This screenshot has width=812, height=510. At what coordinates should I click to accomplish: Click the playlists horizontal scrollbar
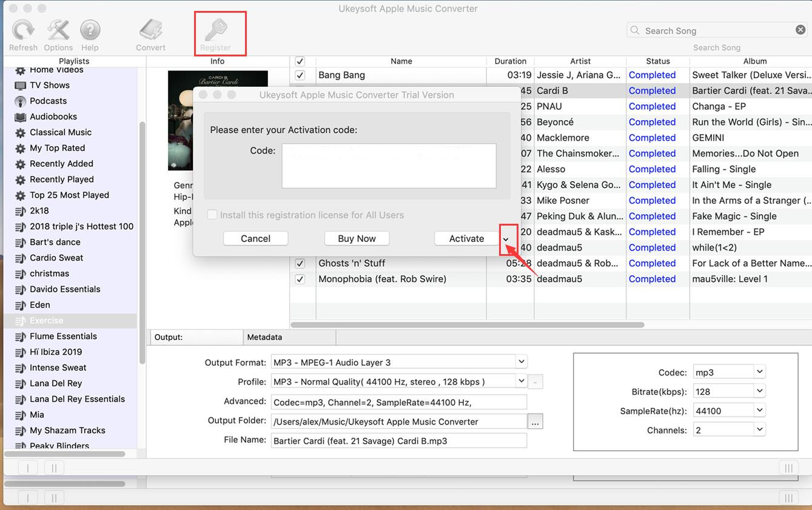pos(65,454)
